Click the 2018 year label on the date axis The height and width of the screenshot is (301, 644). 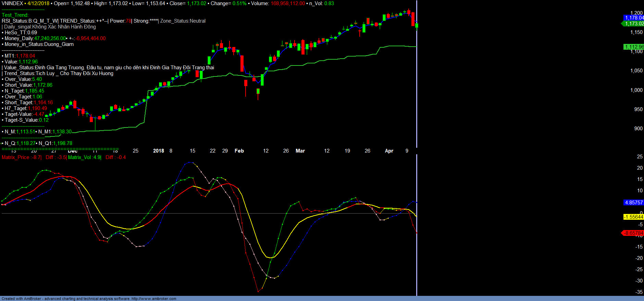click(x=158, y=151)
